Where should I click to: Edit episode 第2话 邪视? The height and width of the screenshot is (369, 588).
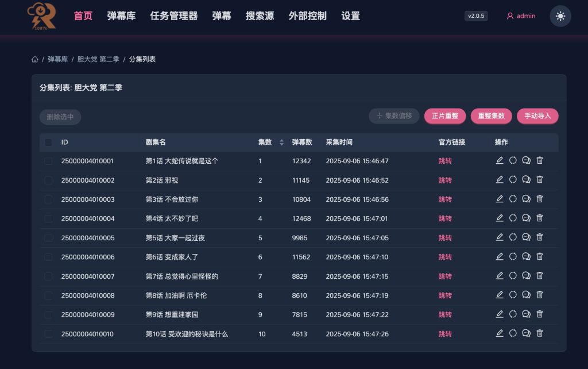click(x=500, y=180)
